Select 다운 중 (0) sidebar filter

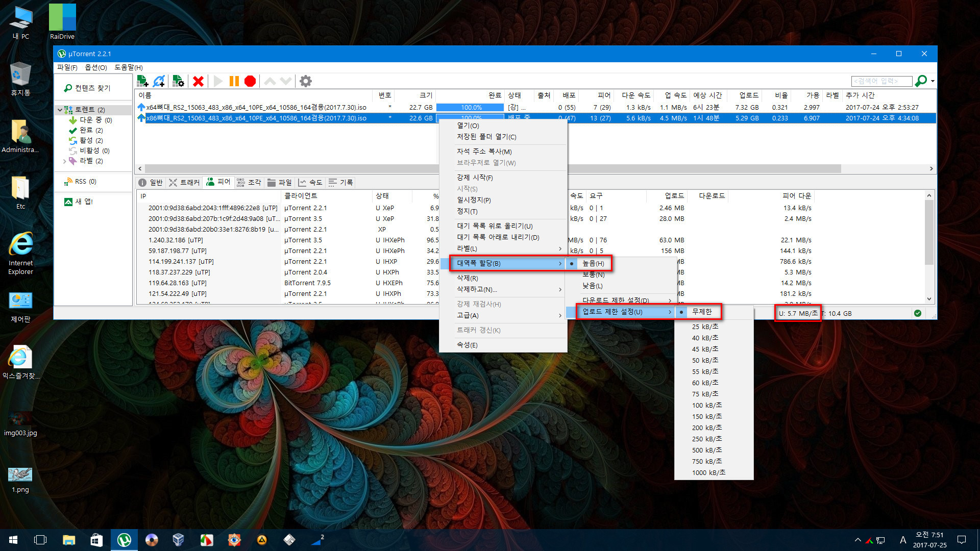tap(91, 120)
